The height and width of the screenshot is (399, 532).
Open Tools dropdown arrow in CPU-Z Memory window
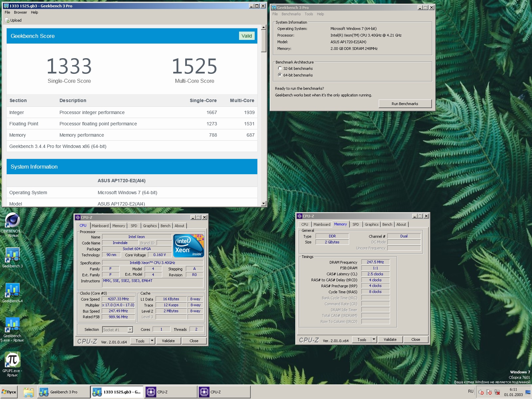click(x=374, y=339)
